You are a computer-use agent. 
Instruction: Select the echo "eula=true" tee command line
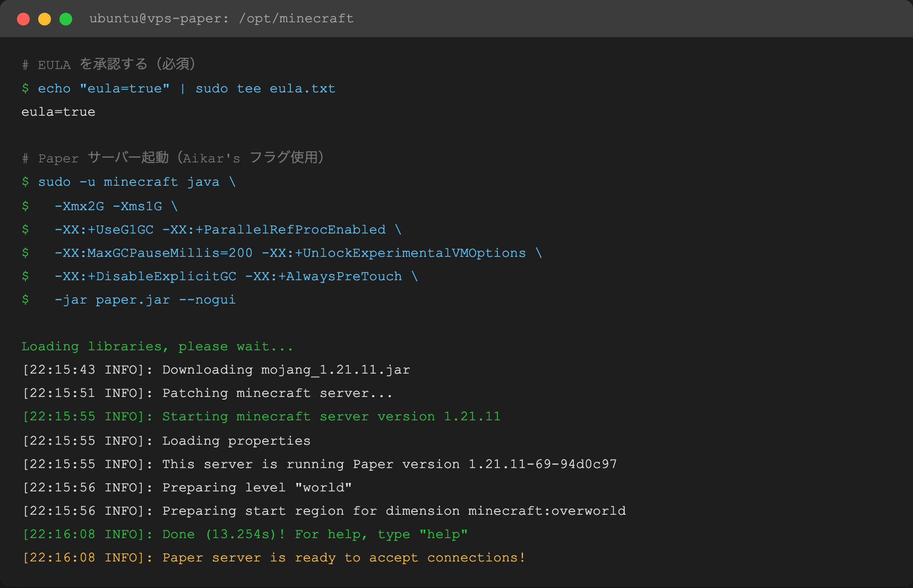pos(178,89)
